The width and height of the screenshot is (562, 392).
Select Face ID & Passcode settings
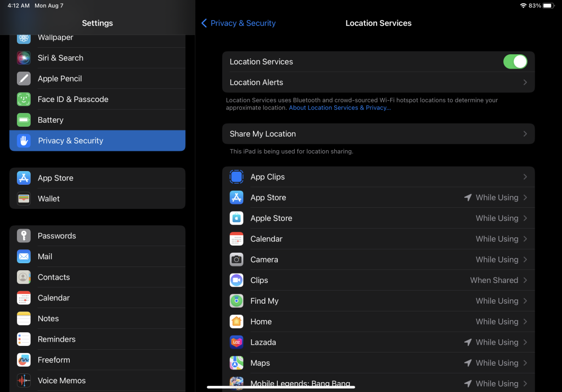tap(97, 99)
